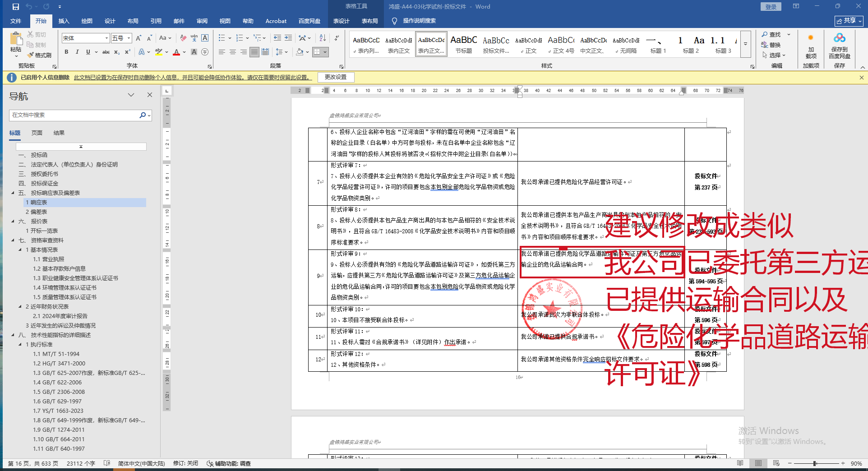Cut the selection with the 剪切 scissors icon
Image resolution: width=868 pixels, height=471 pixels.
pos(37,34)
